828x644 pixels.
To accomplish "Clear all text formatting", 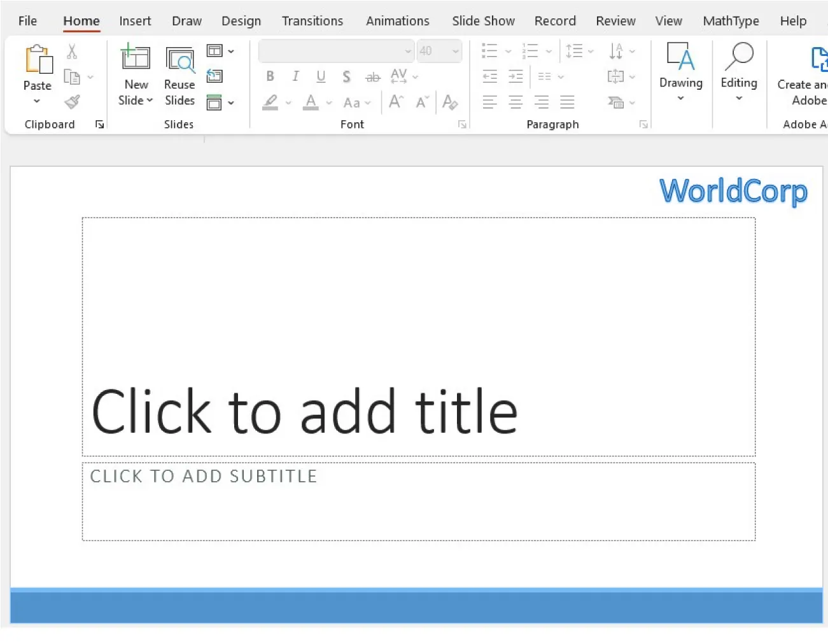I will pyautogui.click(x=451, y=102).
